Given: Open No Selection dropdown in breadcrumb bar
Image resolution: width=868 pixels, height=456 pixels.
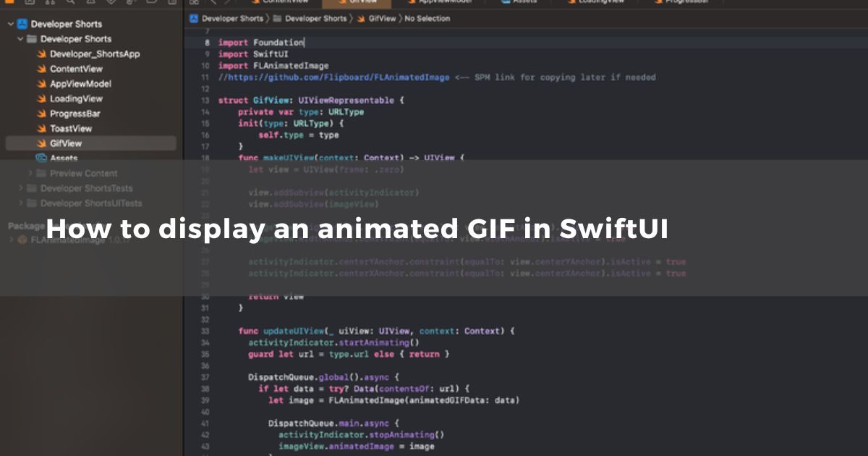Looking at the screenshot, I should [x=427, y=19].
